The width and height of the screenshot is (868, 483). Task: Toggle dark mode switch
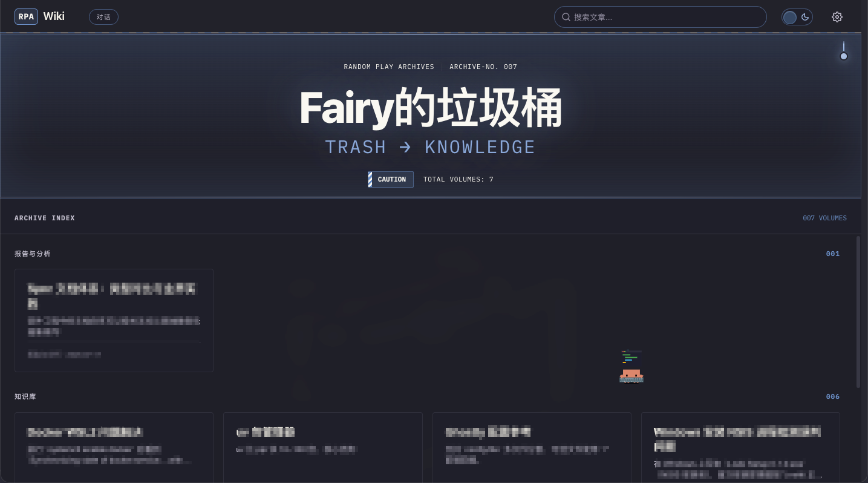tap(797, 17)
